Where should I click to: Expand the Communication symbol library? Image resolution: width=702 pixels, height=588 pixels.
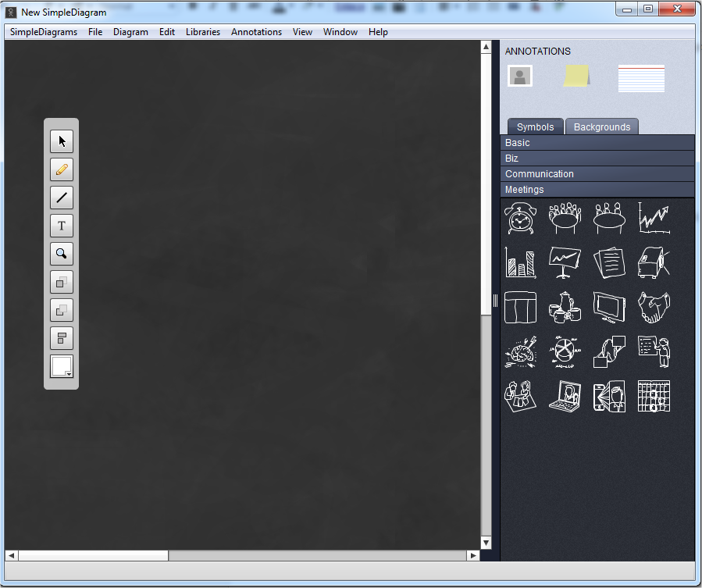point(597,174)
